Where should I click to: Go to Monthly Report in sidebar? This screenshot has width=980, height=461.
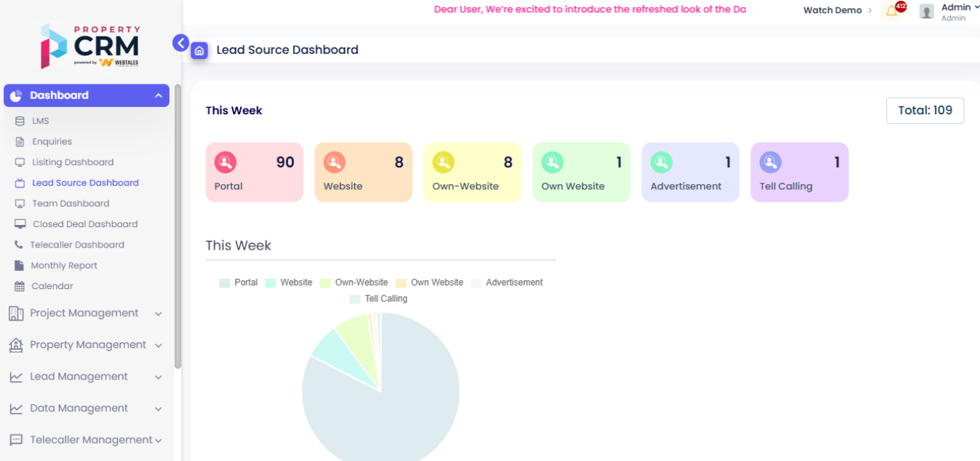coord(64,266)
